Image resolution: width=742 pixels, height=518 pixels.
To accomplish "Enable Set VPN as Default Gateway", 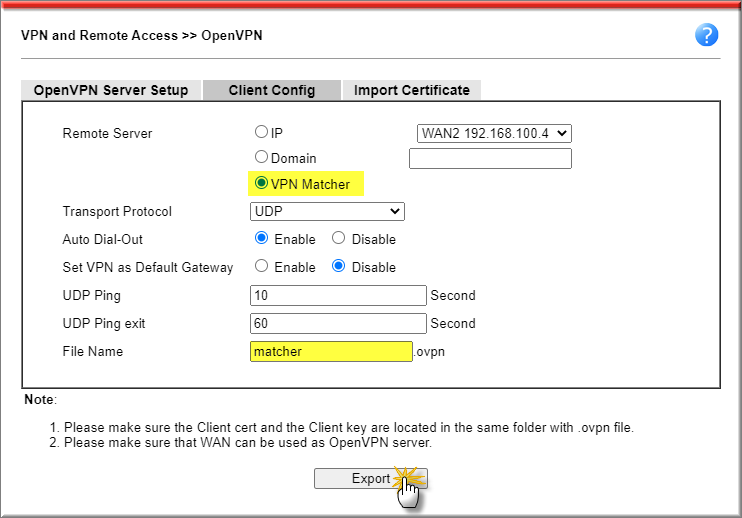I will (x=261, y=266).
